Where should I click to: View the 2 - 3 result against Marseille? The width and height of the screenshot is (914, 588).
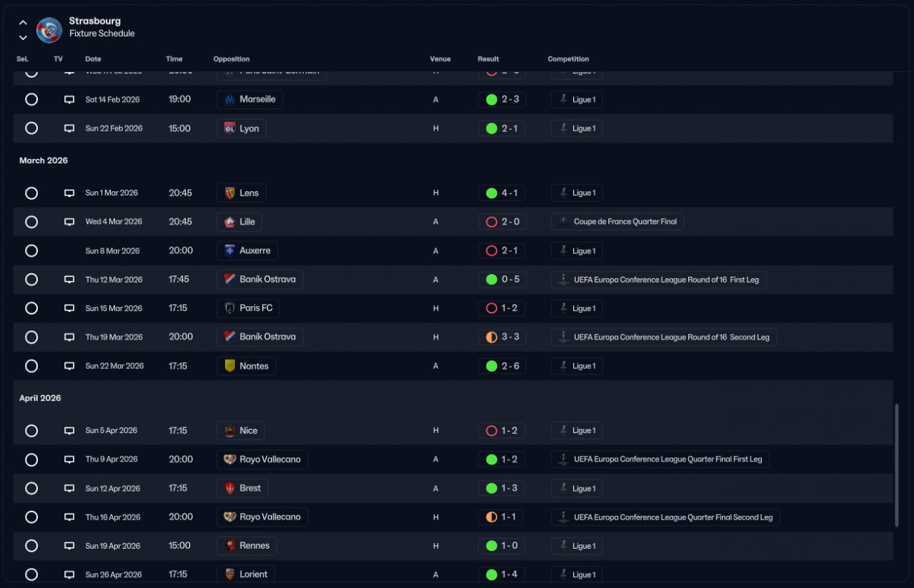(x=502, y=100)
